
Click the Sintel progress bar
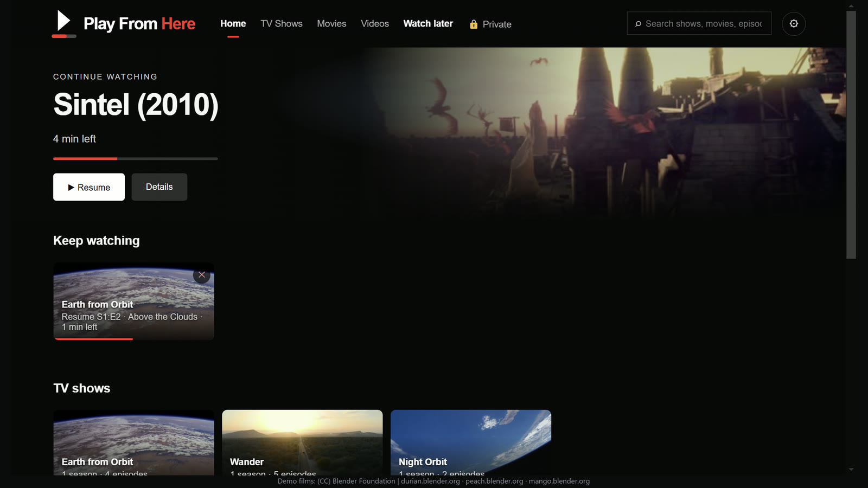(136, 159)
